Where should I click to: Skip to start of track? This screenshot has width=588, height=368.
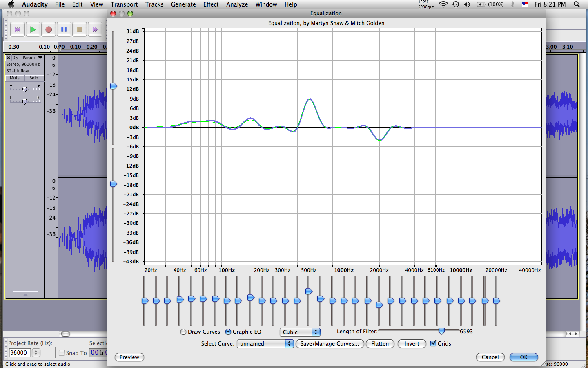18,29
